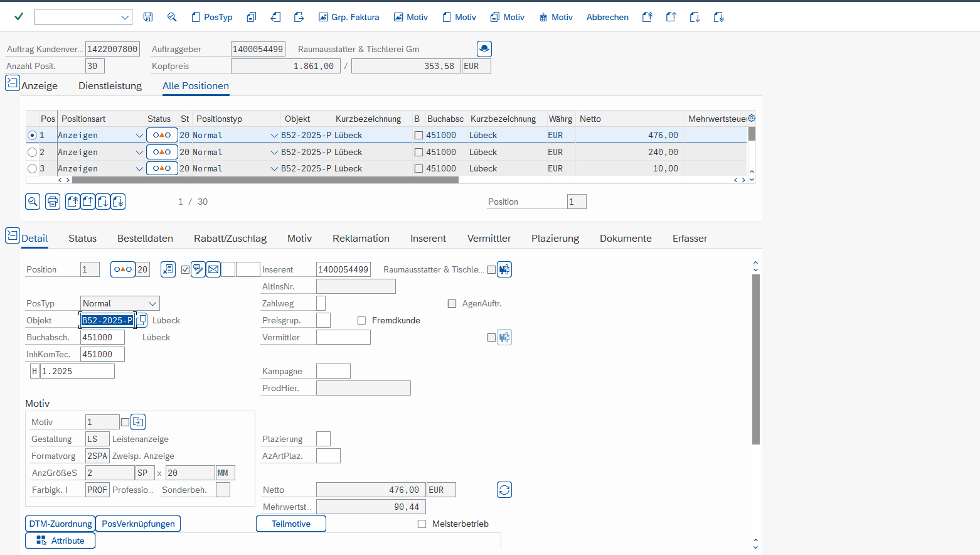This screenshot has height=555, width=980.
Task: Jump to first page via top toolbar
Action: [x=647, y=17]
